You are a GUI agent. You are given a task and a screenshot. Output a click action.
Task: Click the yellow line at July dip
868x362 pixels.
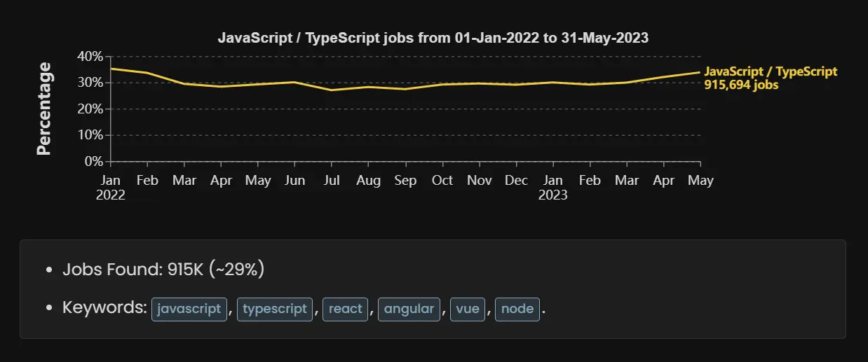(332, 90)
